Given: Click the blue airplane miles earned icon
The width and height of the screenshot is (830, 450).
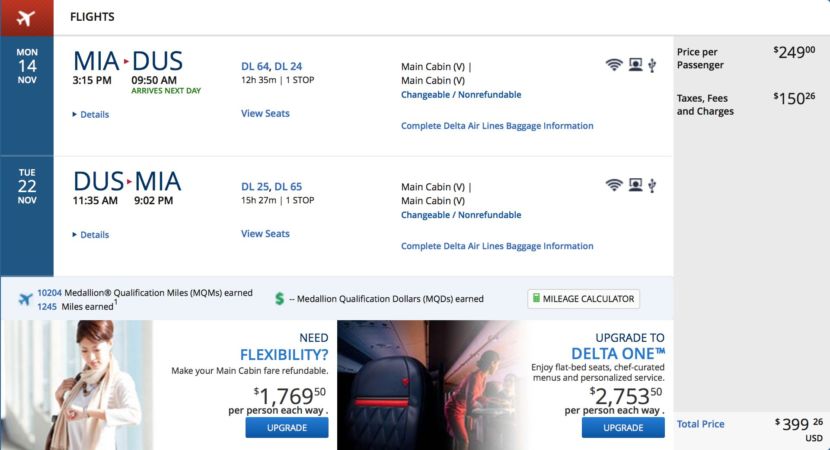Looking at the screenshot, I should (x=25, y=299).
